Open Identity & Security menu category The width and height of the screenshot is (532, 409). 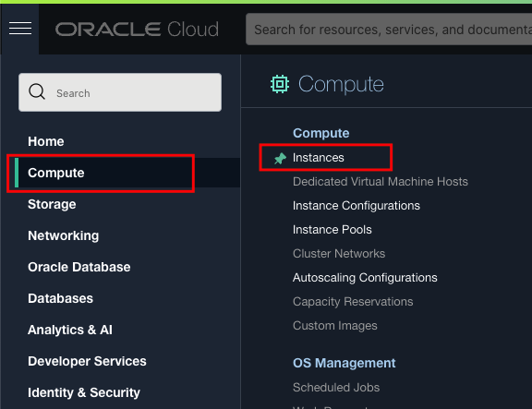click(x=84, y=392)
